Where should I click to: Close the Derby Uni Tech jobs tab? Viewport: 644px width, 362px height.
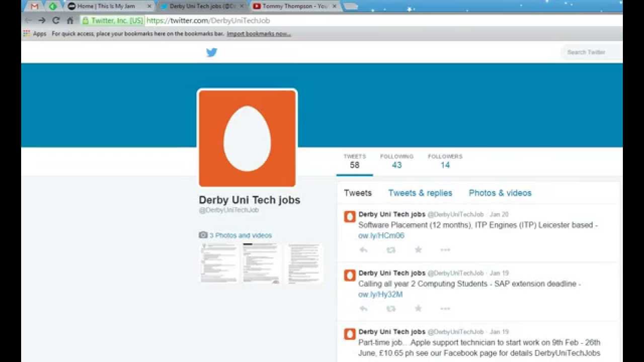click(x=242, y=7)
